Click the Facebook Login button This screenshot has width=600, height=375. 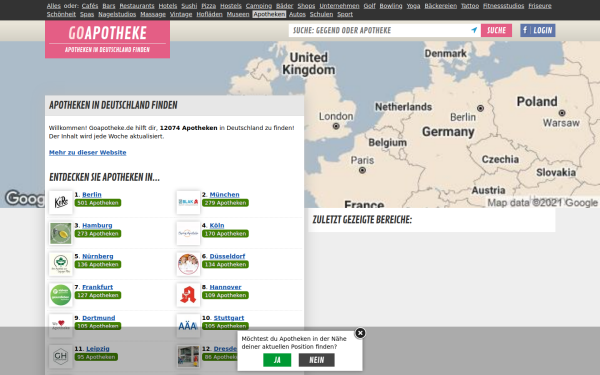538,30
